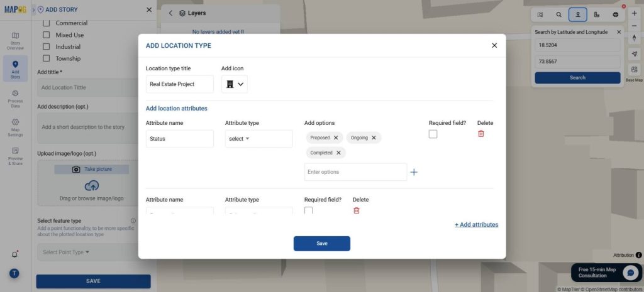Click the print map icon
644x292 pixels.
tap(616, 15)
